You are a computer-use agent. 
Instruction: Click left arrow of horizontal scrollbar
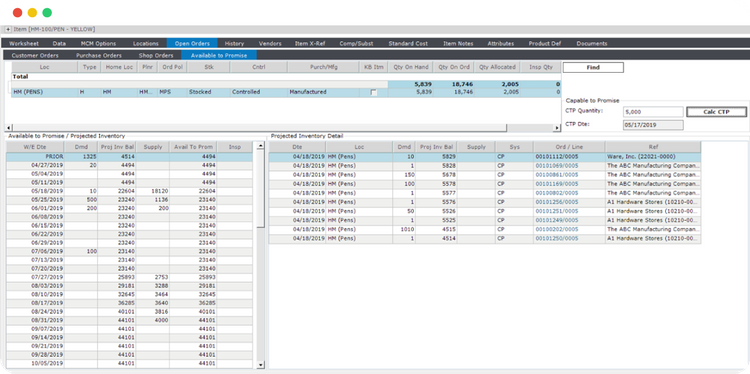pos(8,128)
